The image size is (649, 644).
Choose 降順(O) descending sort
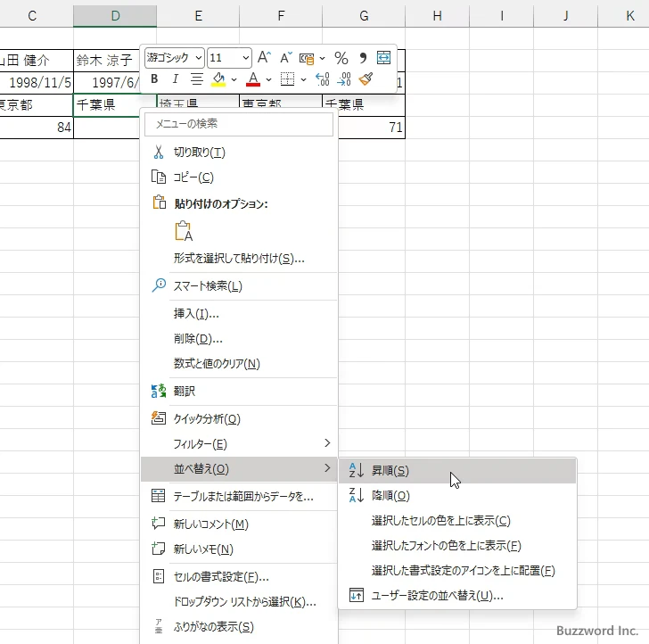coord(390,495)
